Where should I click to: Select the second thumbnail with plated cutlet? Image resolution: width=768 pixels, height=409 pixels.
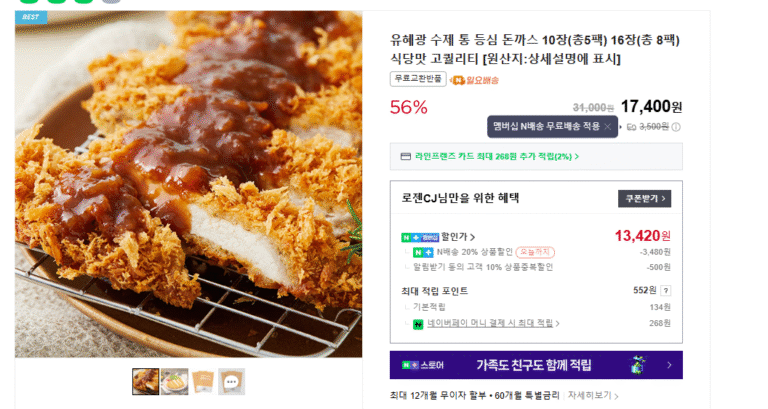[174, 381]
